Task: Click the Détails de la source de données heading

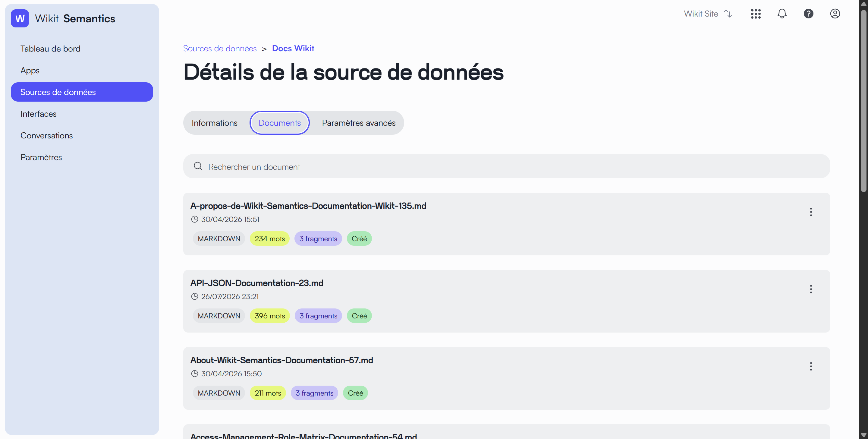Action: coord(343,72)
